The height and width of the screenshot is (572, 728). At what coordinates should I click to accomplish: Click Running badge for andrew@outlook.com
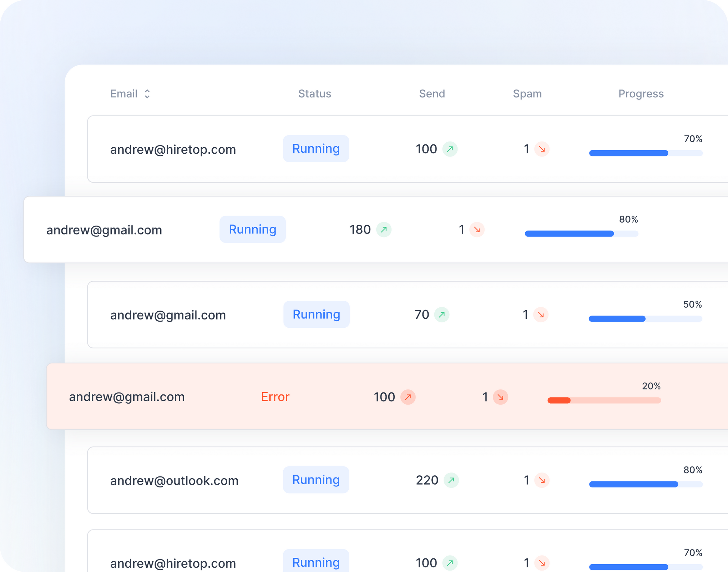[316, 480]
